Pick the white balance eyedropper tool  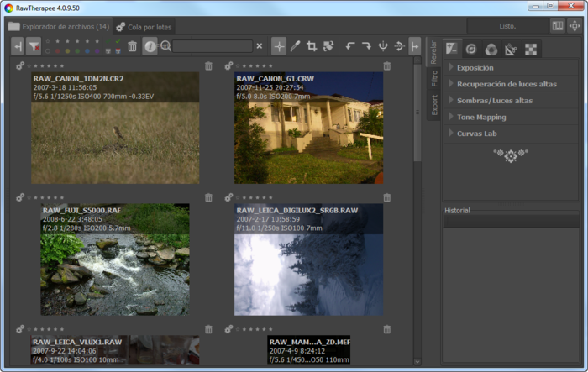tap(295, 46)
